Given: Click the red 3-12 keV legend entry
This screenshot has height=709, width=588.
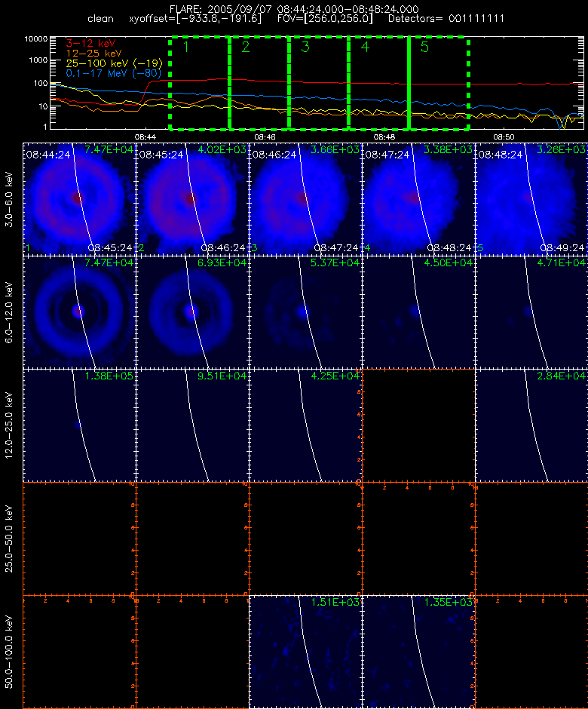Looking at the screenshot, I should (91, 44).
